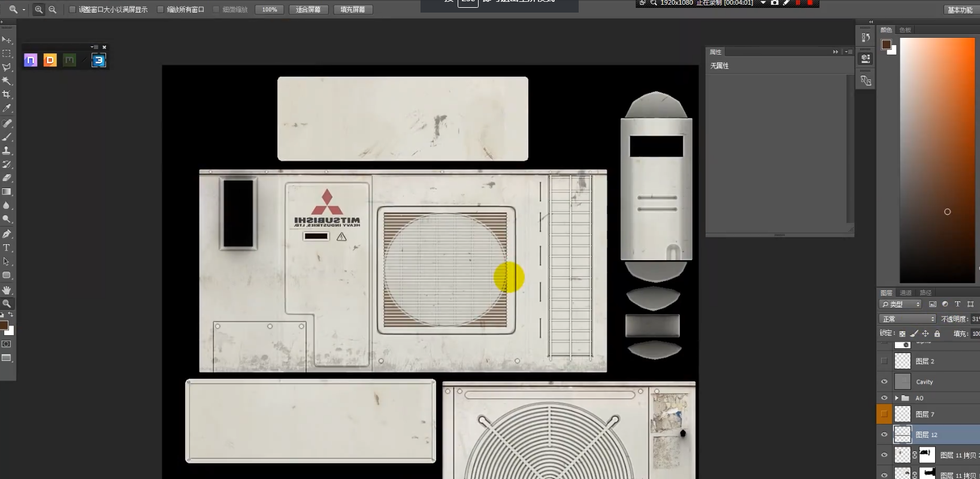980x479 pixels.
Task: Collapse the 属性 panel with double arrows
Action: [836, 52]
